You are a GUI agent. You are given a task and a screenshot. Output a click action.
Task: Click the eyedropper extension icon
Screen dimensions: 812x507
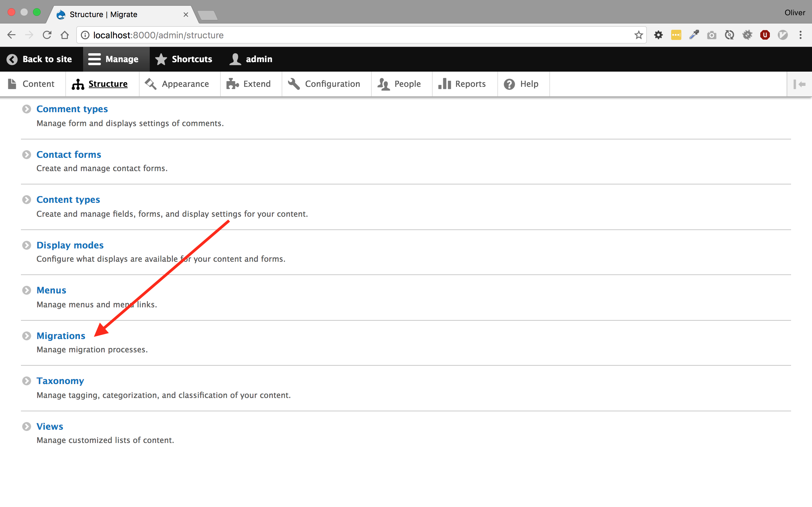pos(694,35)
